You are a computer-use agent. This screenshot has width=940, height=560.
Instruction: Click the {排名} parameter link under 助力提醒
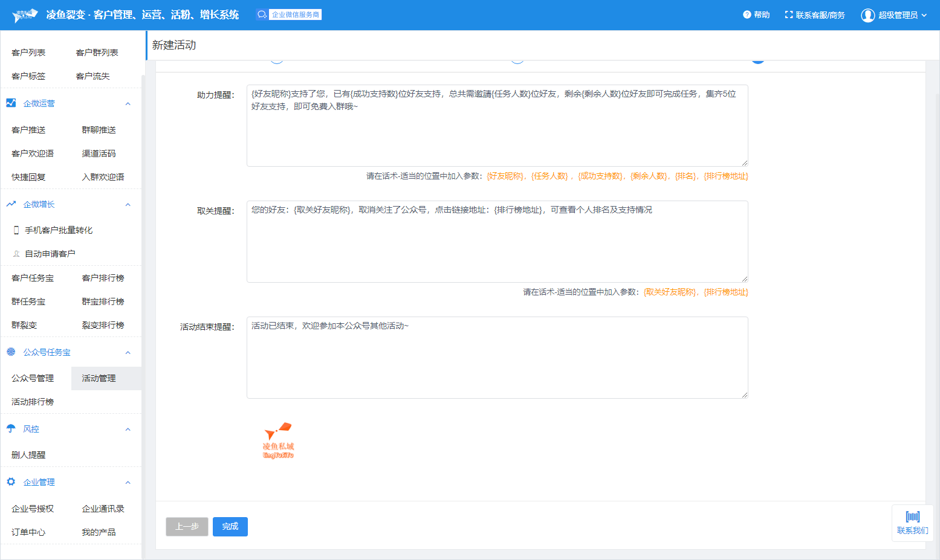[686, 176]
